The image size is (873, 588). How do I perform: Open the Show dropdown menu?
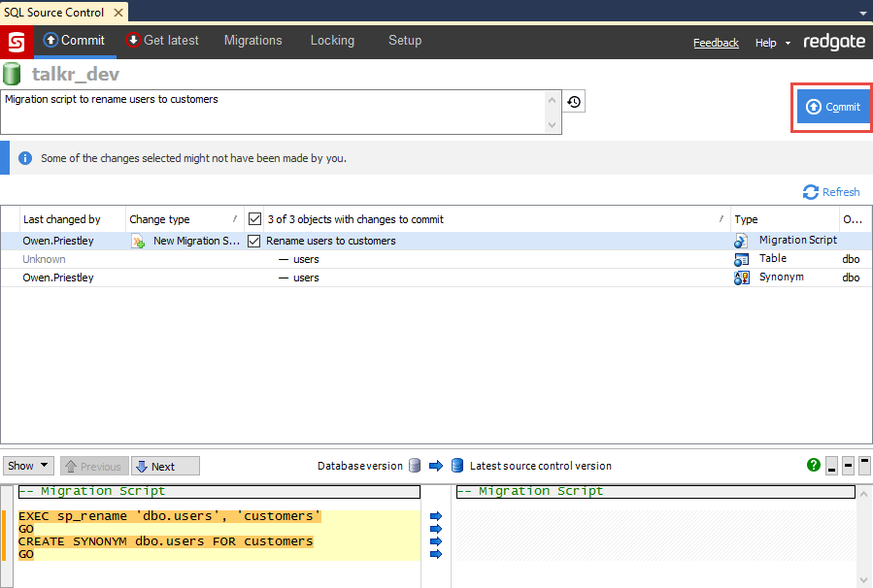tap(27, 466)
